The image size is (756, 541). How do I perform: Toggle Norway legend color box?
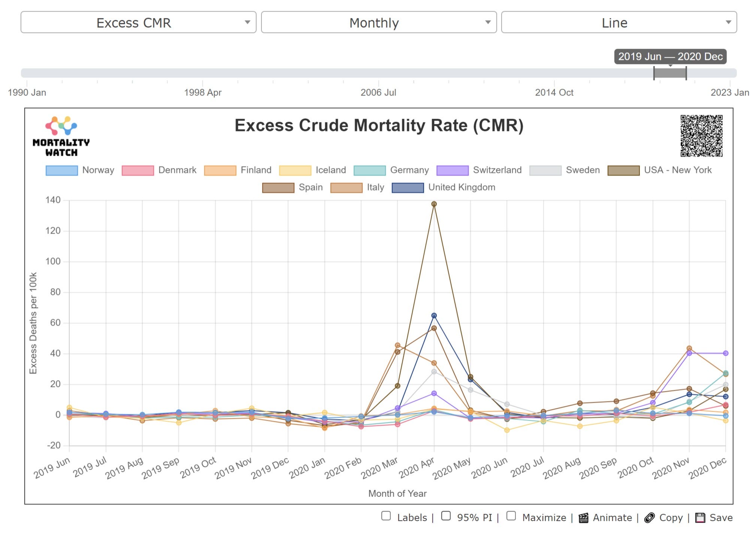pyautogui.click(x=61, y=170)
